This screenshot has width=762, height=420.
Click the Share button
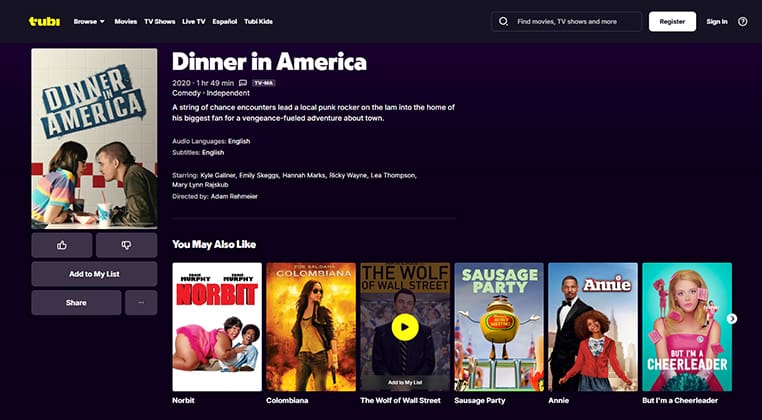click(76, 302)
